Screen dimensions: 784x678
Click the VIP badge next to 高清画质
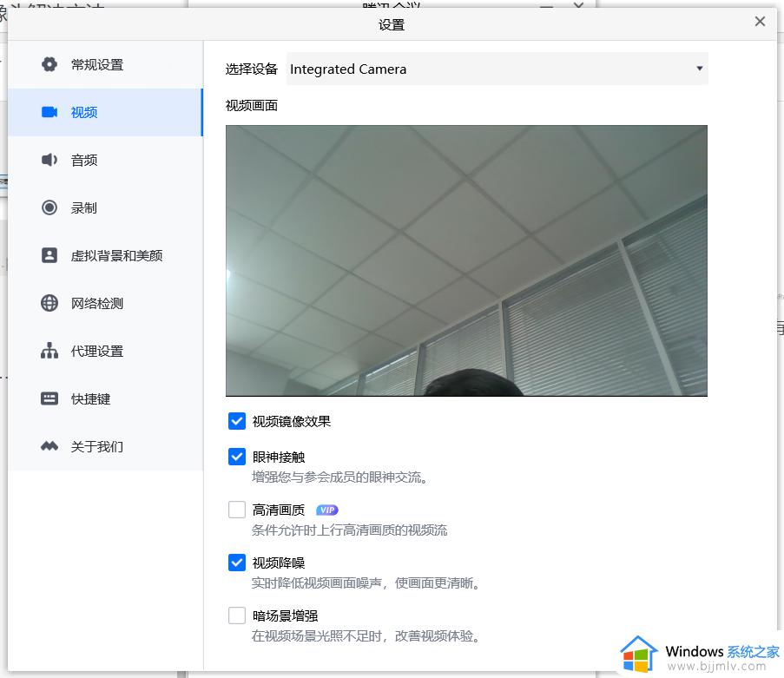tap(327, 510)
